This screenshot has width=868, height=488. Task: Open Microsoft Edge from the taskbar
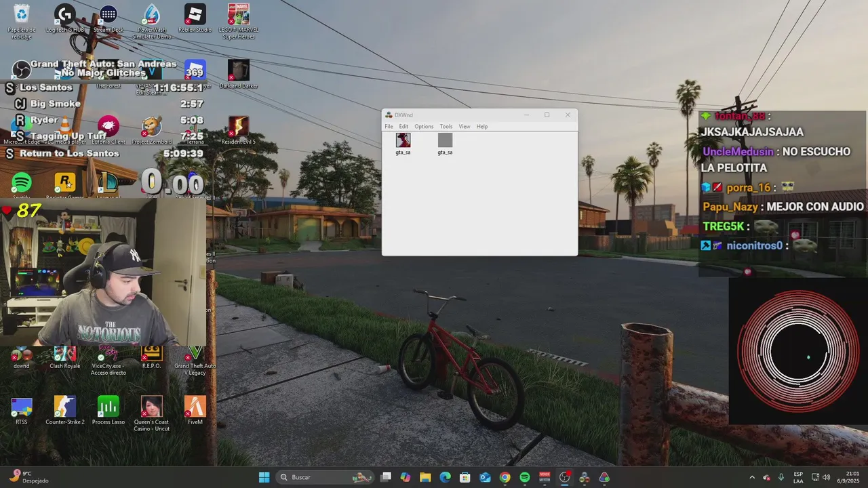[x=445, y=477]
